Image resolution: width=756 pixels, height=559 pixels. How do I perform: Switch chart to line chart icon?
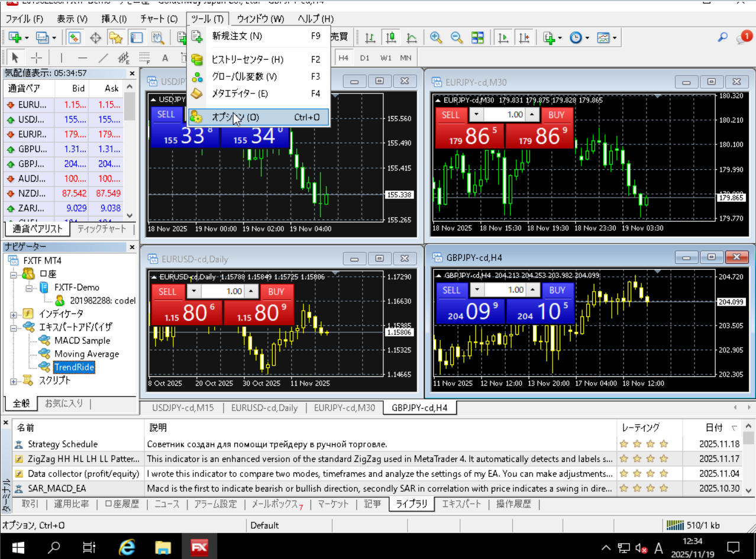click(411, 38)
